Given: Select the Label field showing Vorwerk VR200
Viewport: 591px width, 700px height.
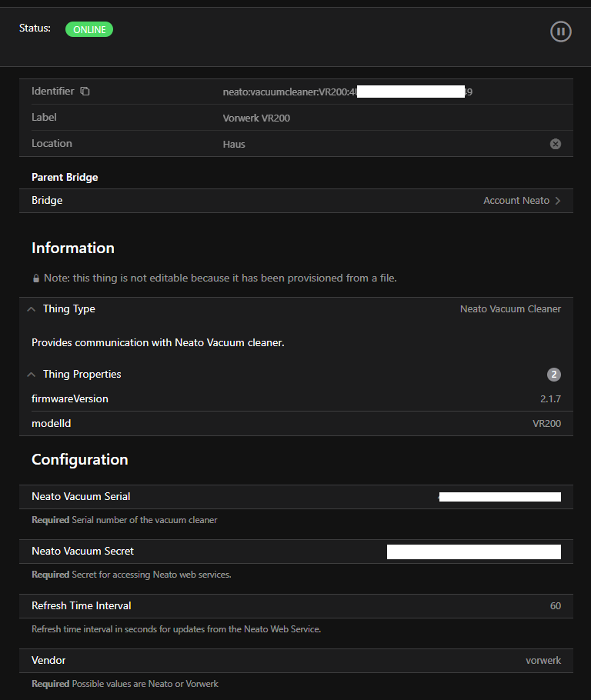Looking at the screenshot, I should click(x=256, y=118).
